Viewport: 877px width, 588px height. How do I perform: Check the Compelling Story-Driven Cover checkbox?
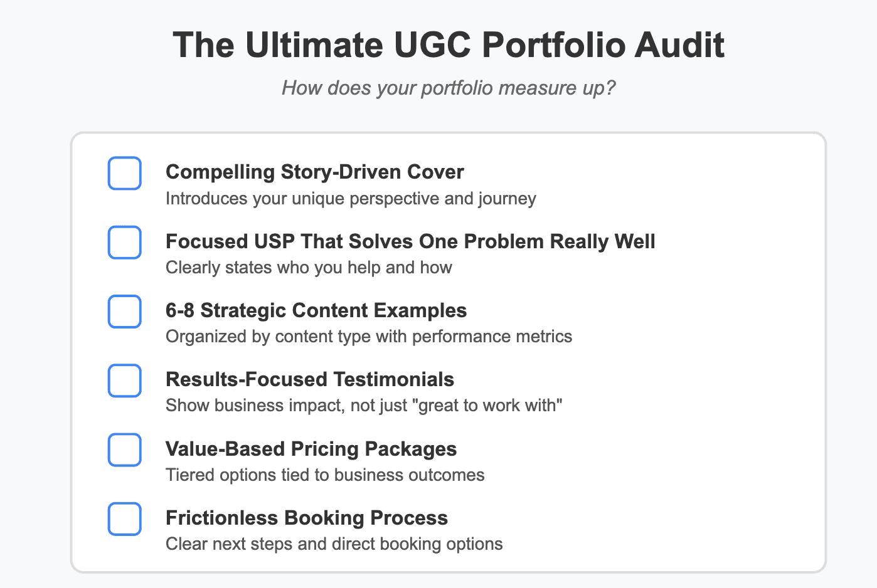(x=124, y=173)
